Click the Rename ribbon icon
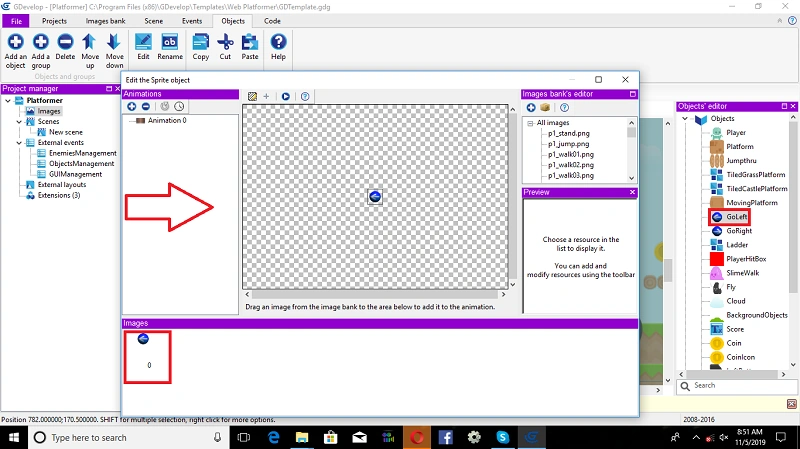Screen dimensions: 800x449 (x=169, y=42)
